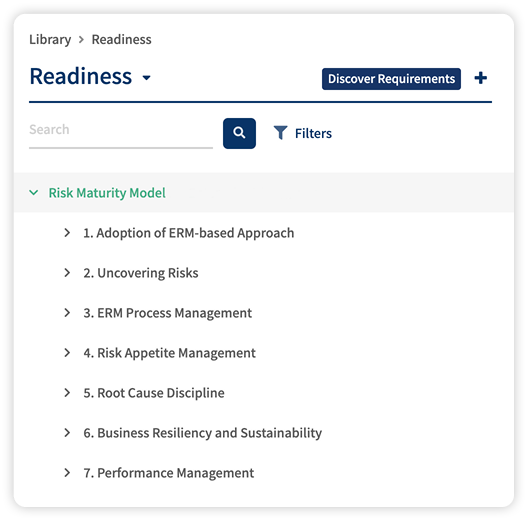Viewport: 528px width, 521px height.
Task: Click the magnifying glass search button
Action: [239, 133]
